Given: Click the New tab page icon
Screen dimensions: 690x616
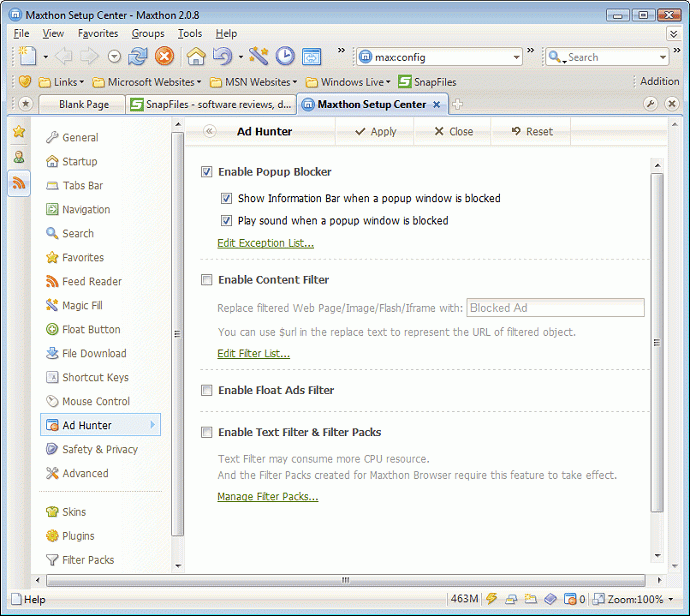Looking at the screenshot, I should point(28,56).
